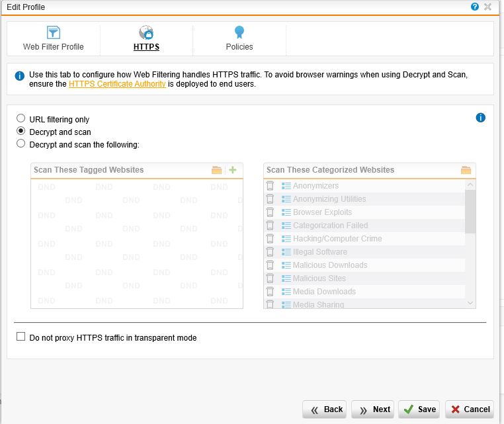Delete the Malicious Downloads category
This screenshot has width=504, height=424.
pyautogui.click(x=270, y=265)
